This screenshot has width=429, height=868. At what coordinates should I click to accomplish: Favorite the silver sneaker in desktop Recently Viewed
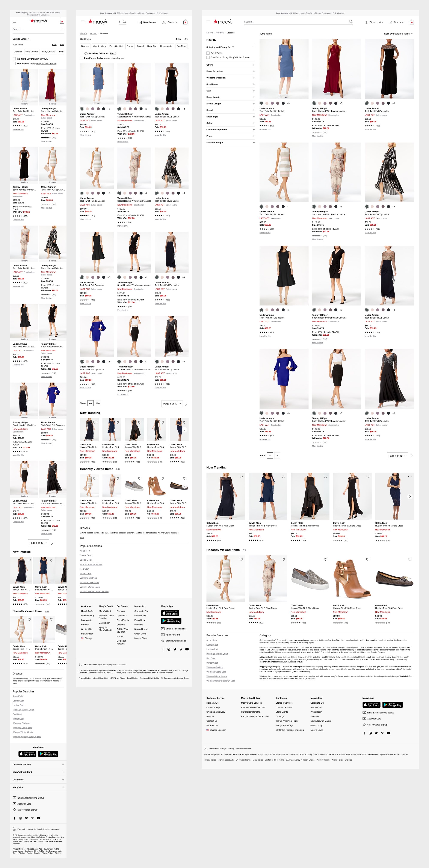[x=325, y=559]
